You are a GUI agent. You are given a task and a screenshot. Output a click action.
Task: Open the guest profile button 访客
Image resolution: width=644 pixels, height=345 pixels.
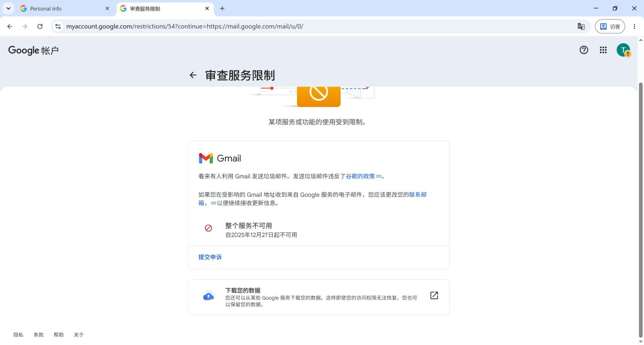click(610, 27)
